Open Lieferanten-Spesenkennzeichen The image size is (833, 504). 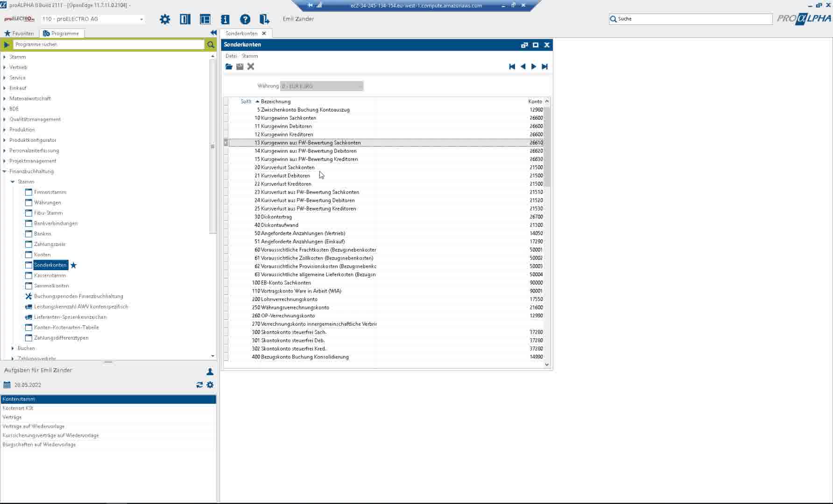click(70, 317)
